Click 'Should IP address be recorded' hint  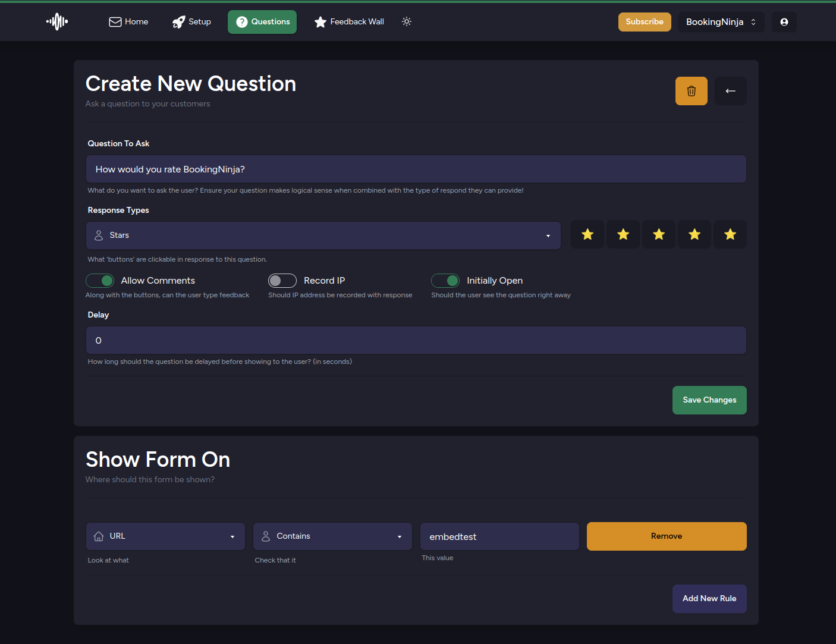pos(340,295)
